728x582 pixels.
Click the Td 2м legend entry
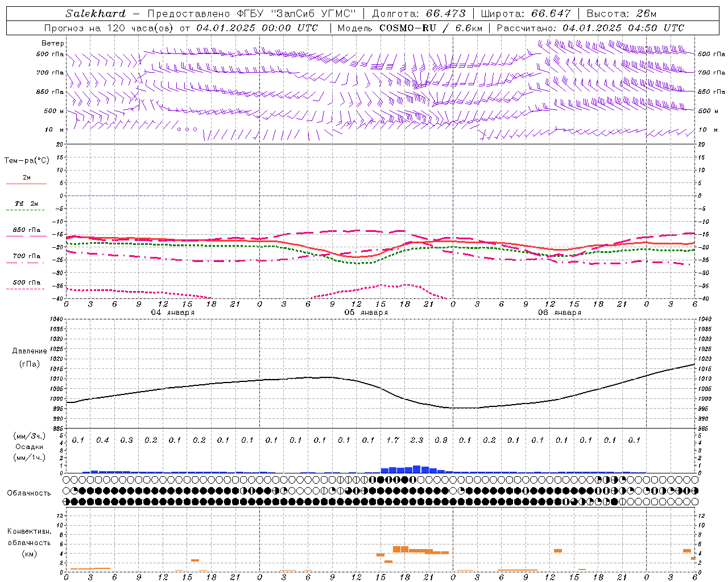coord(27,203)
